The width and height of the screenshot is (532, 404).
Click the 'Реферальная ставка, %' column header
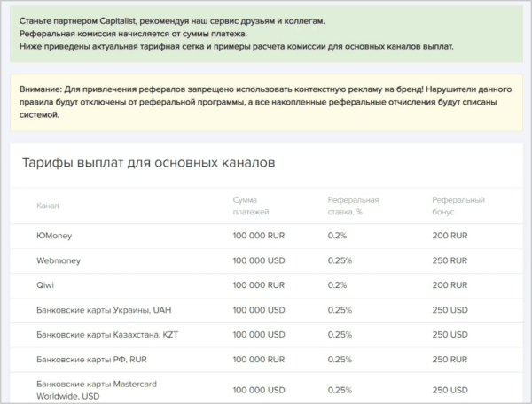click(x=353, y=206)
